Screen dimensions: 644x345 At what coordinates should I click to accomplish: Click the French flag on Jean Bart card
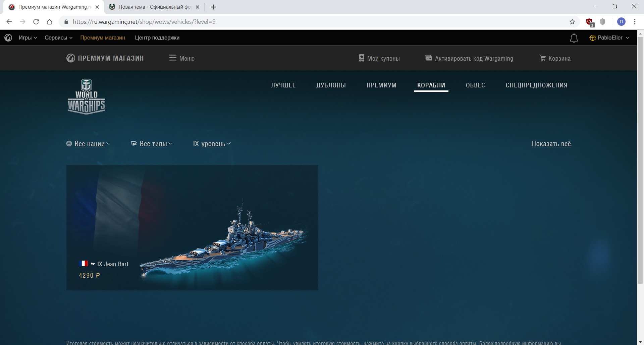click(x=83, y=264)
